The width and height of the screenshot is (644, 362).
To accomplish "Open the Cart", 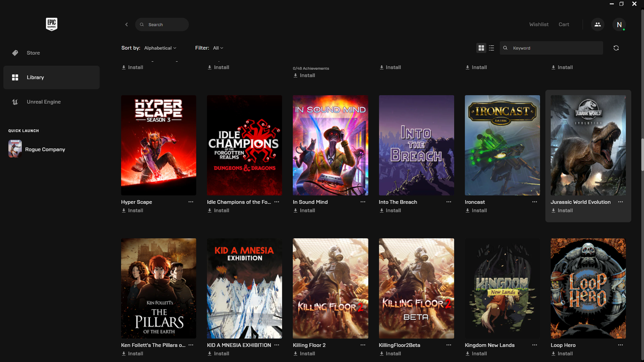I will coord(564,24).
